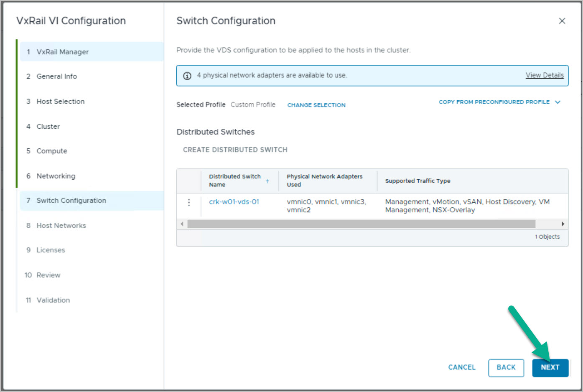Open the three-dot menu for crk-w01-vds-01
This screenshot has width=583, height=392.
pyautogui.click(x=189, y=202)
